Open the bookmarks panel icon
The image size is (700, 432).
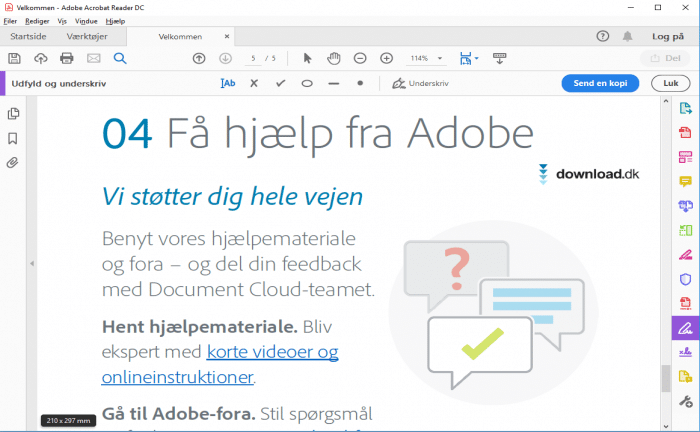(13, 138)
